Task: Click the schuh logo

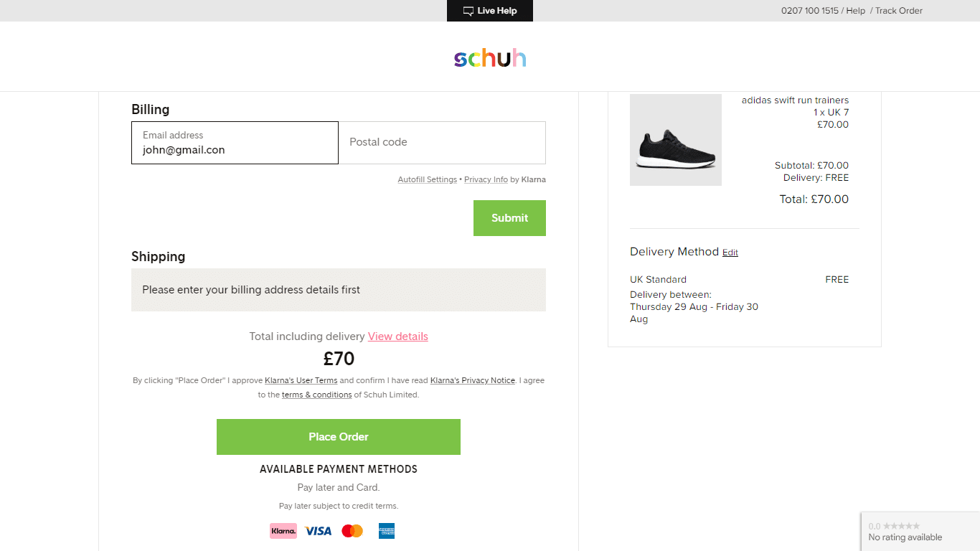Action: pyautogui.click(x=489, y=59)
